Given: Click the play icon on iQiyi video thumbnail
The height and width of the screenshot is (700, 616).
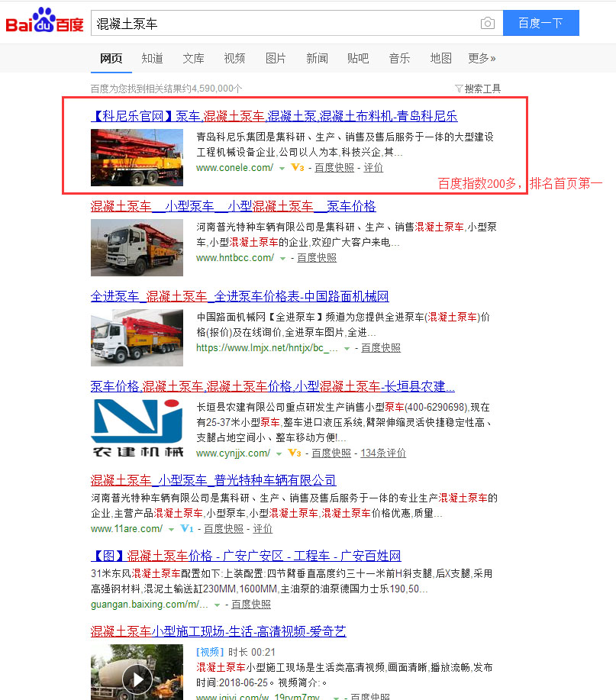Looking at the screenshot, I should pyautogui.click(x=137, y=679).
